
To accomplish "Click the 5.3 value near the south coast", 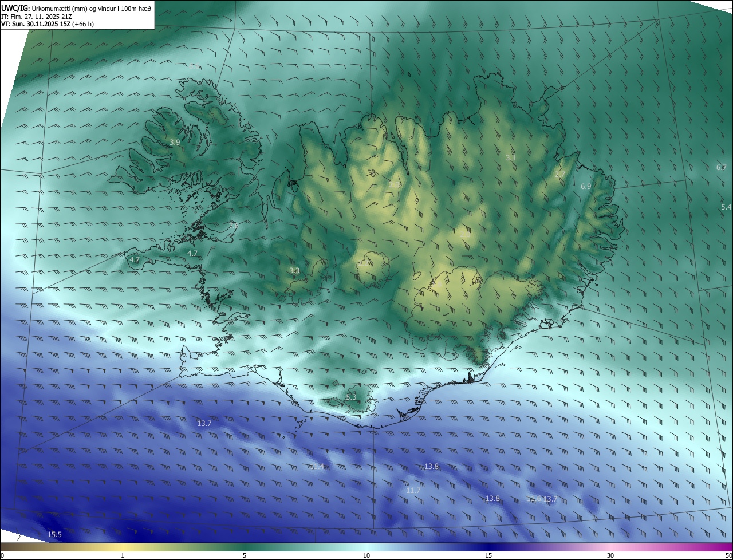I will tap(351, 397).
